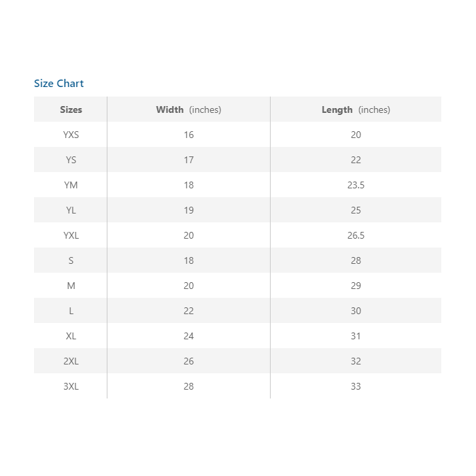
Task: Select the YXL size label
Action: coord(71,235)
